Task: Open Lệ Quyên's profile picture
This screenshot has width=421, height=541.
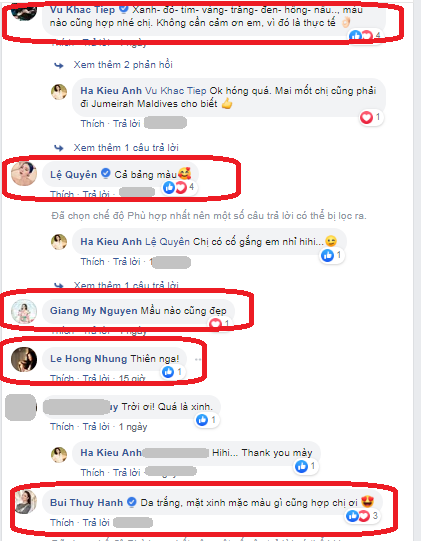Action: tap(24, 173)
